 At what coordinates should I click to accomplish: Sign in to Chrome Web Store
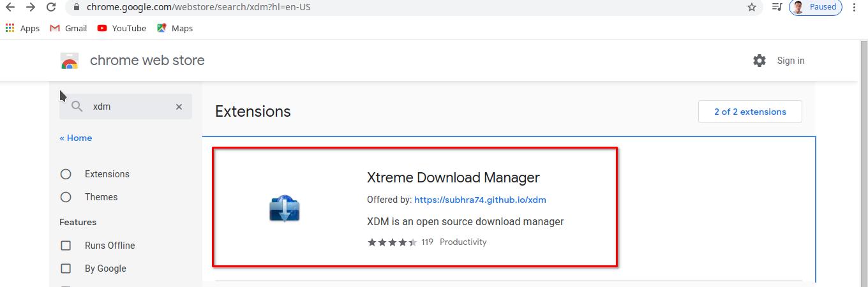coord(791,61)
